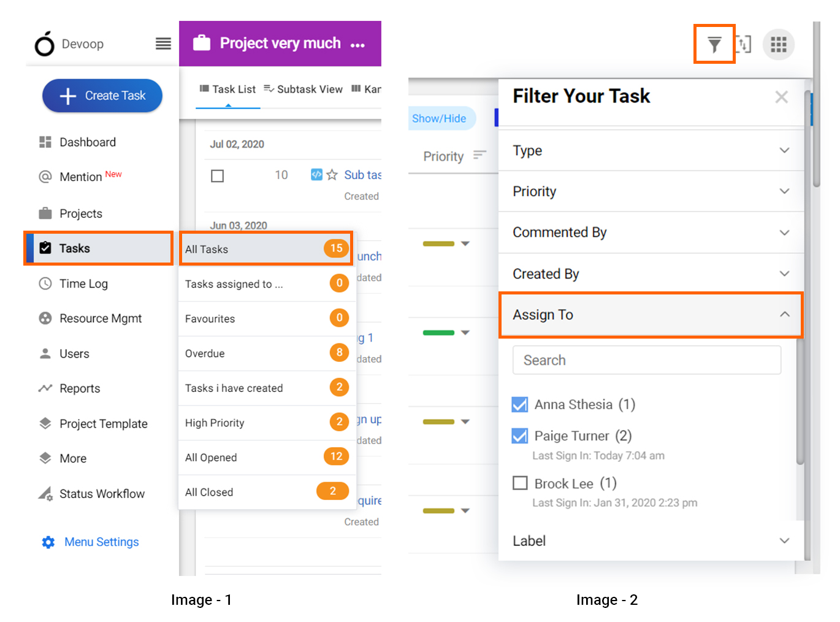Click the assignee Search field
Viewport: 840px width, 622px height.
point(647,360)
